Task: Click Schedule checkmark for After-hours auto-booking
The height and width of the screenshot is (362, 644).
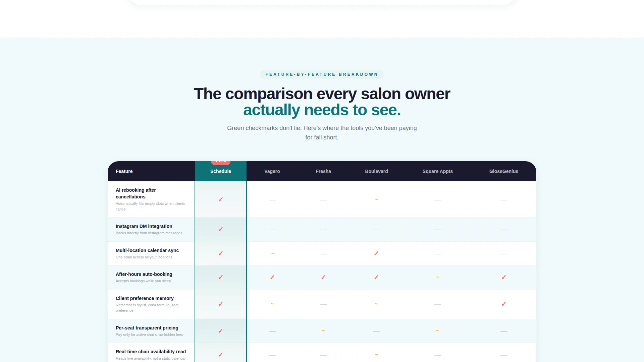Action: 221,277
